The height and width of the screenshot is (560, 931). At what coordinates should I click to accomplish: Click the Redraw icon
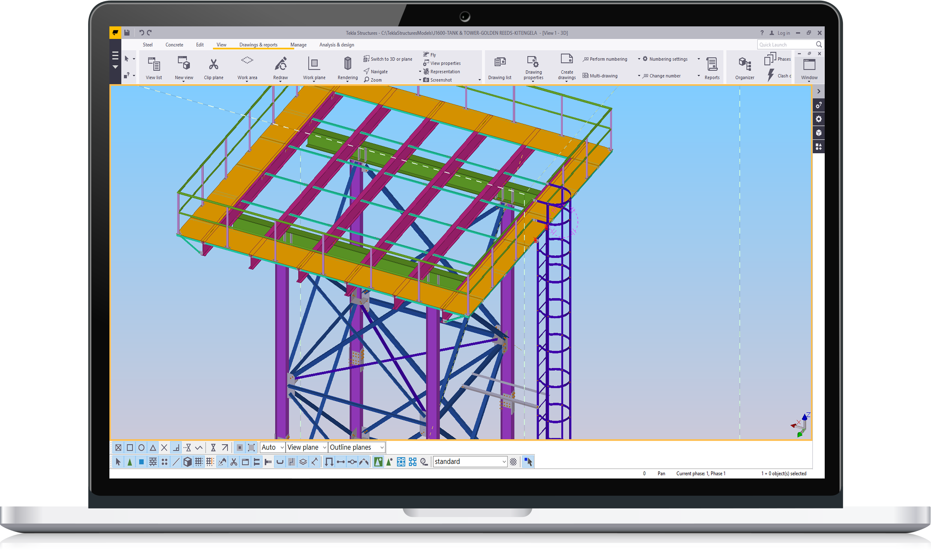point(280,64)
